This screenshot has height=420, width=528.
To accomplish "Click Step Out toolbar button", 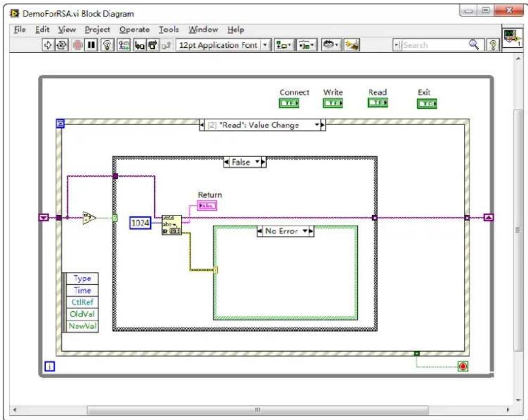I will (166, 45).
